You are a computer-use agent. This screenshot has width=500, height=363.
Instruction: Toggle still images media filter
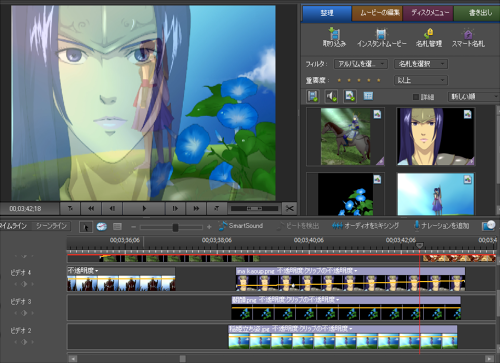click(350, 96)
